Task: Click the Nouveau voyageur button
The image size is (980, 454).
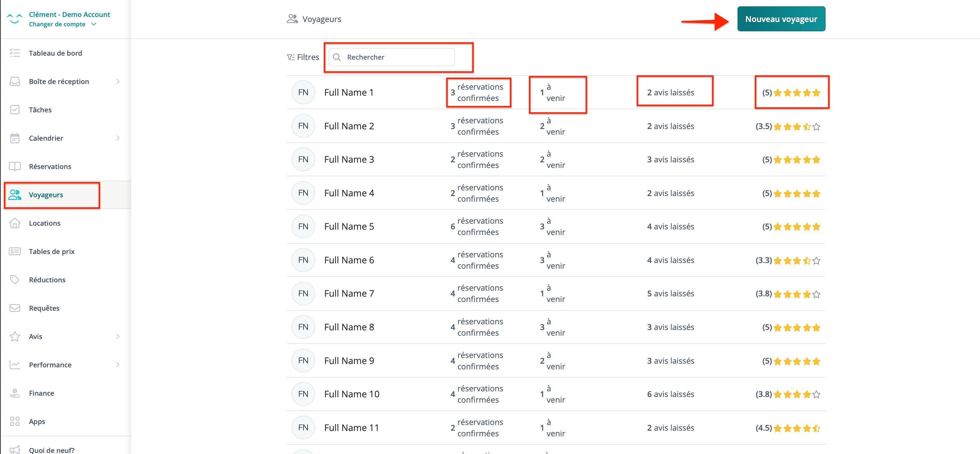Action: tap(781, 19)
